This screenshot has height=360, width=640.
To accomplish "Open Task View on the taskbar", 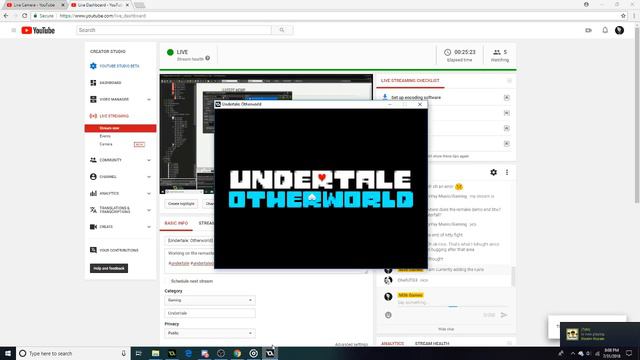I will click(x=138, y=353).
